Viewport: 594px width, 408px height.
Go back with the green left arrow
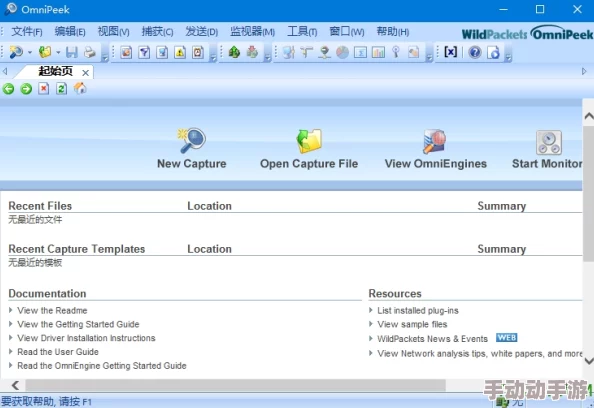click(8, 89)
